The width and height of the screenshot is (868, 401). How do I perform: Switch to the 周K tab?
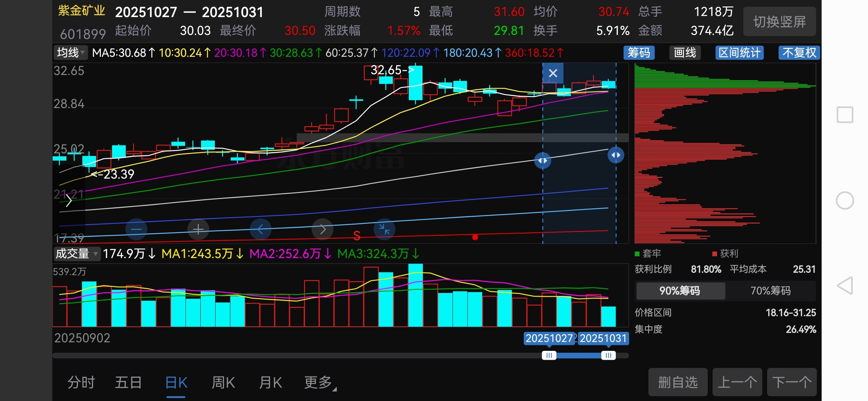point(223,382)
